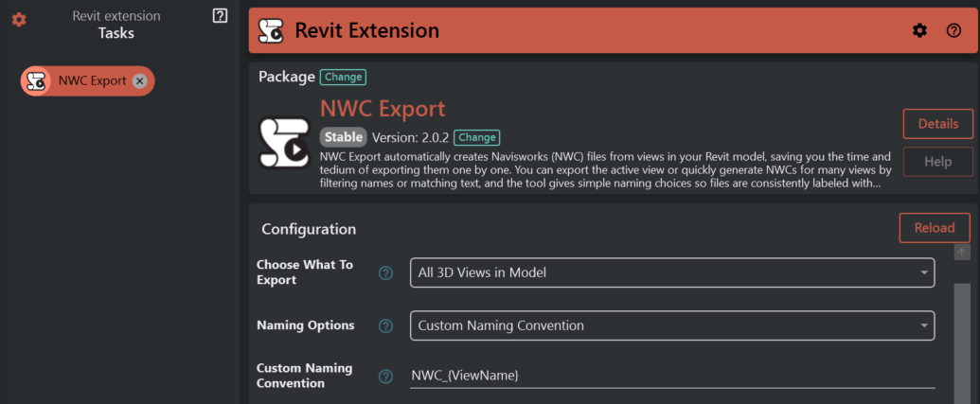Click the configuration scroll-up arrow
Image resolution: width=980 pixels, height=404 pixels.
962,252
